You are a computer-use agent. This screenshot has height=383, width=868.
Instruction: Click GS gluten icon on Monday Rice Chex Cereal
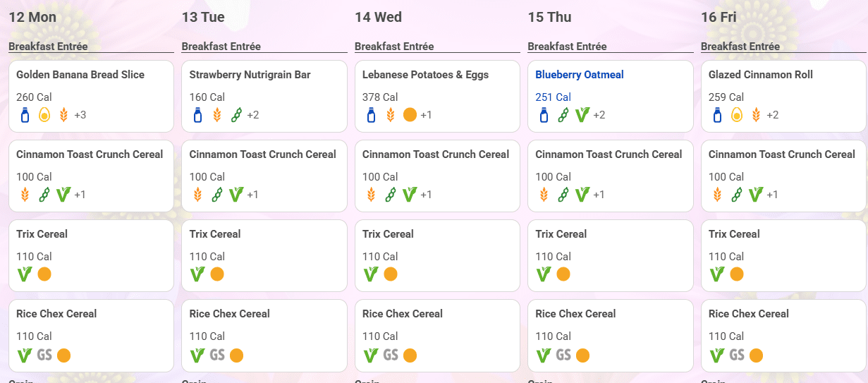pos(44,355)
